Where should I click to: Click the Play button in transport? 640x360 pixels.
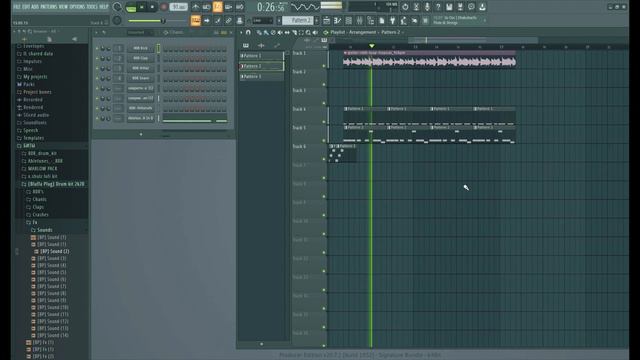pyautogui.click(x=141, y=7)
